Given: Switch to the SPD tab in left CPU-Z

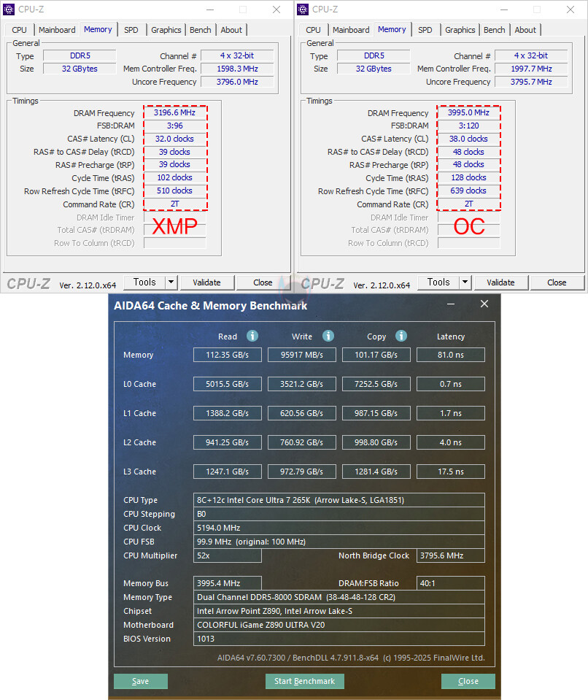Looking at the screenshot, I should (131, 30).
